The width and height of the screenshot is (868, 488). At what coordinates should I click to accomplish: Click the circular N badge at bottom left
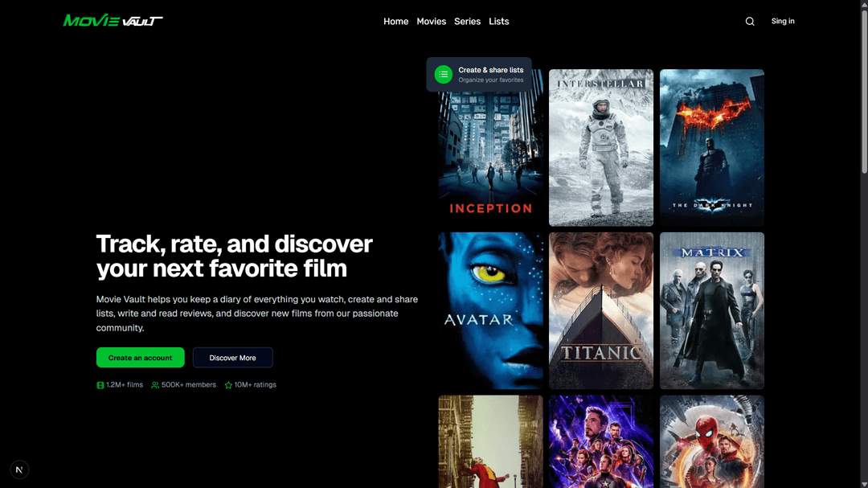pyautogui.click(x=19, y=469)
